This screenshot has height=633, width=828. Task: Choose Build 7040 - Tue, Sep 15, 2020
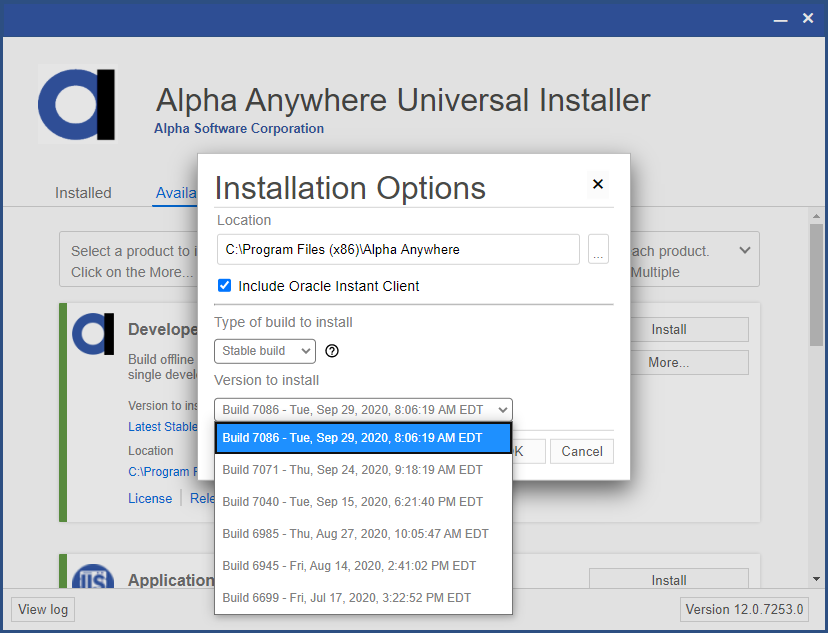(x=363, y=502)
